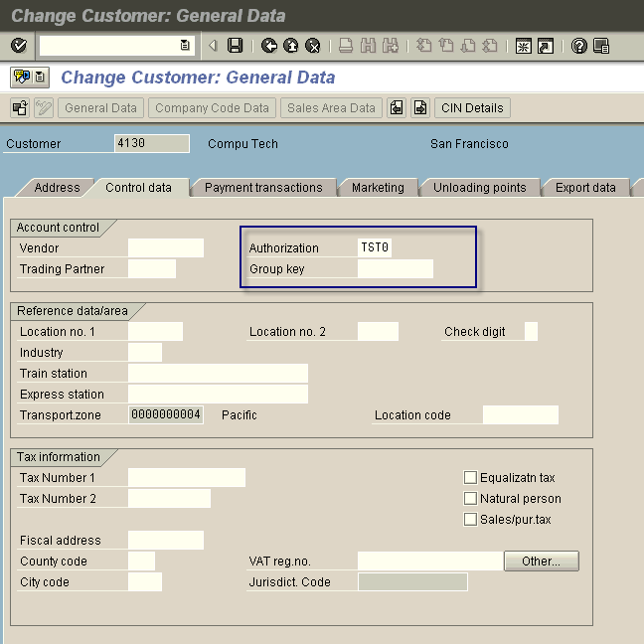
Task: Click the green Back arrow icon
Action: click(x=269, y=46)
